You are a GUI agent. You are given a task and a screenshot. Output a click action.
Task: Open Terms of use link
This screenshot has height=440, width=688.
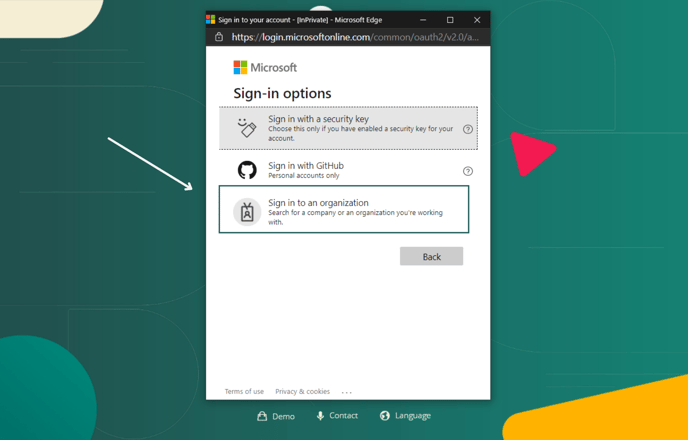point(244,391)
